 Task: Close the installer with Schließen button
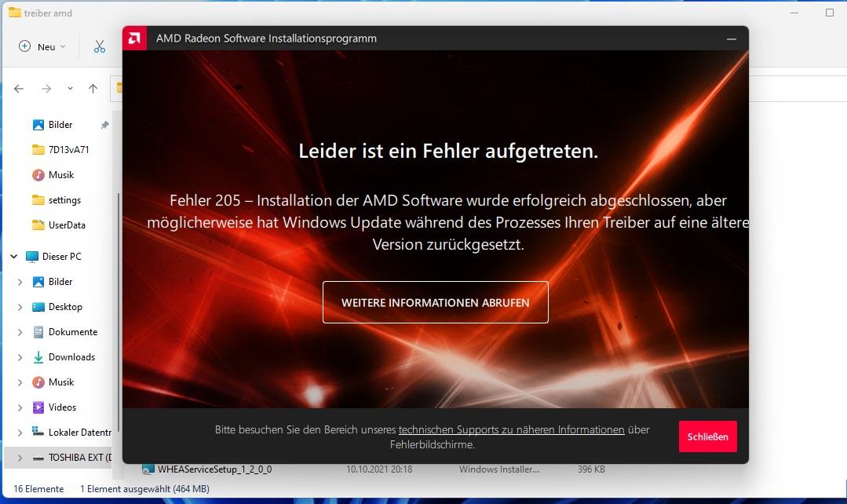pos(707,436)
